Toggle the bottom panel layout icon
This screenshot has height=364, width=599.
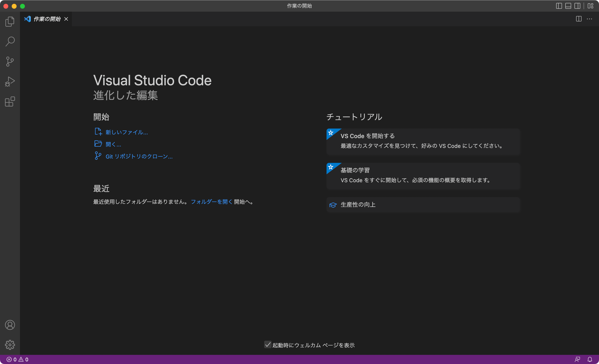[568, 6]
